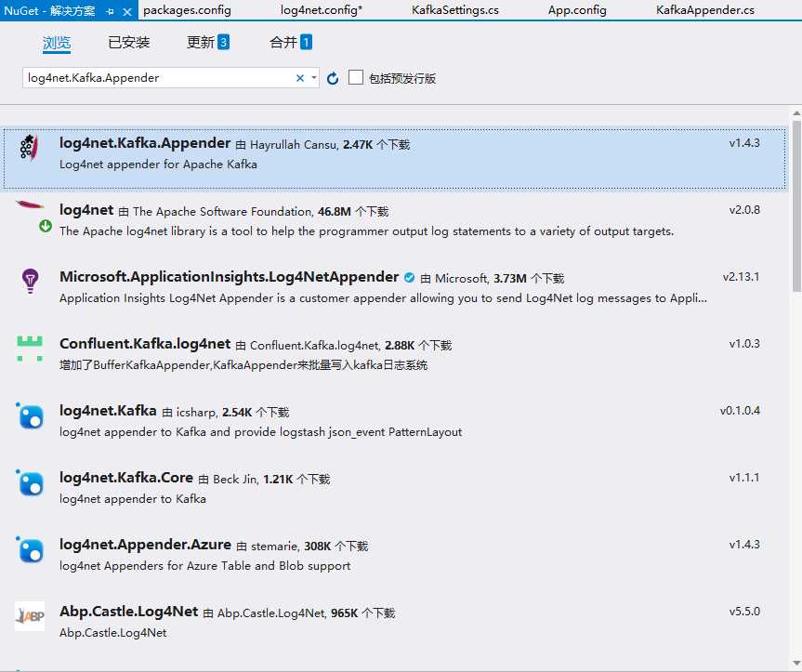Open the search history dropdown arrow
Screen dimensions: 802x672
(x=313, y=78)
